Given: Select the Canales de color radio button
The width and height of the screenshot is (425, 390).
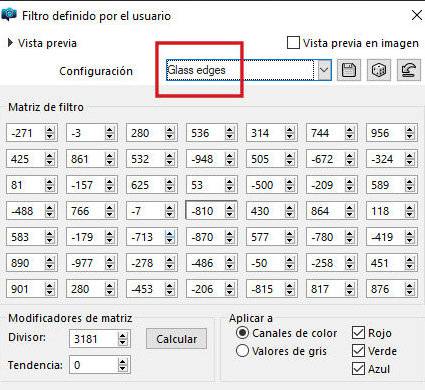Looking at the screenshot, I should (242, 333).
